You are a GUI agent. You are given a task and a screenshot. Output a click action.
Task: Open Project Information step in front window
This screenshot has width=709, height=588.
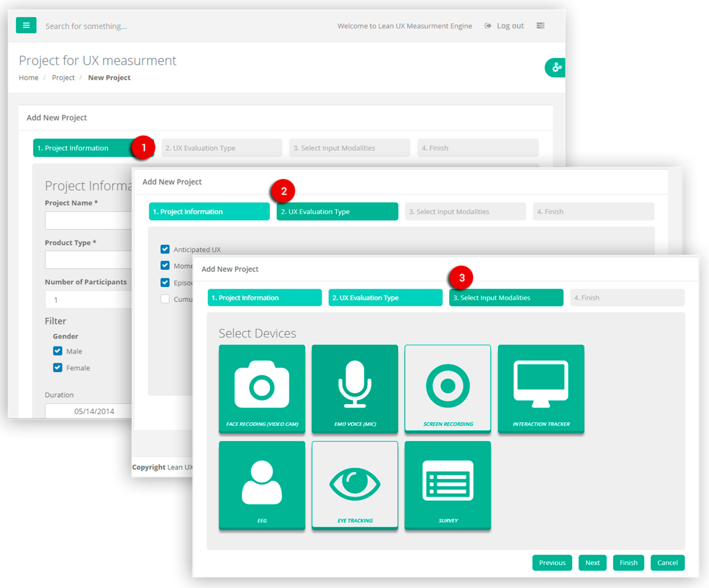click(265, 298)
